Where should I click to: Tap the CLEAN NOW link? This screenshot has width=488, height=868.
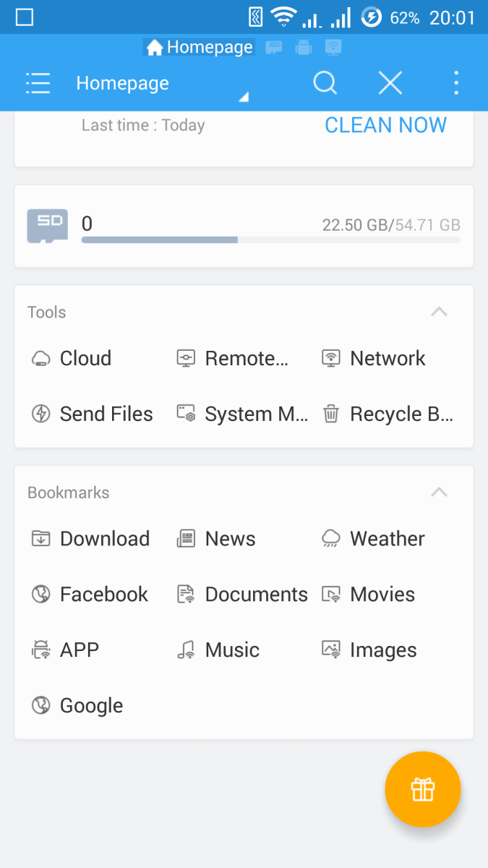point(385,125)
